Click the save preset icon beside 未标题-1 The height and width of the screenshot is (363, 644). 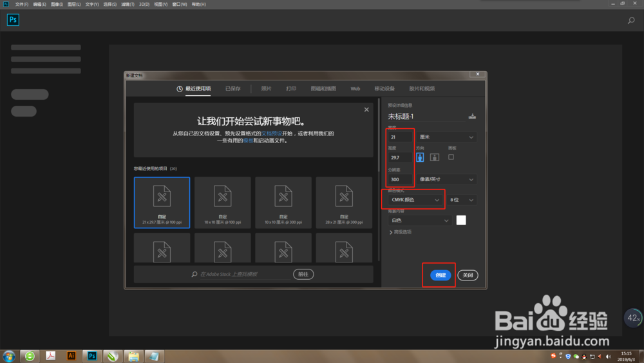pyautogui.click(x=472, y=116)
